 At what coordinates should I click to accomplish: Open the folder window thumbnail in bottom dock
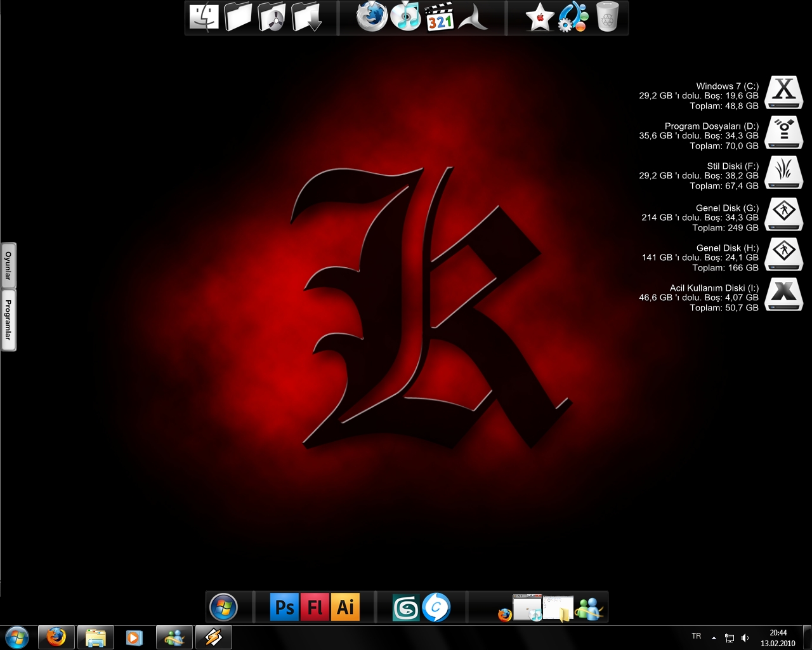(x=558, y=609)
